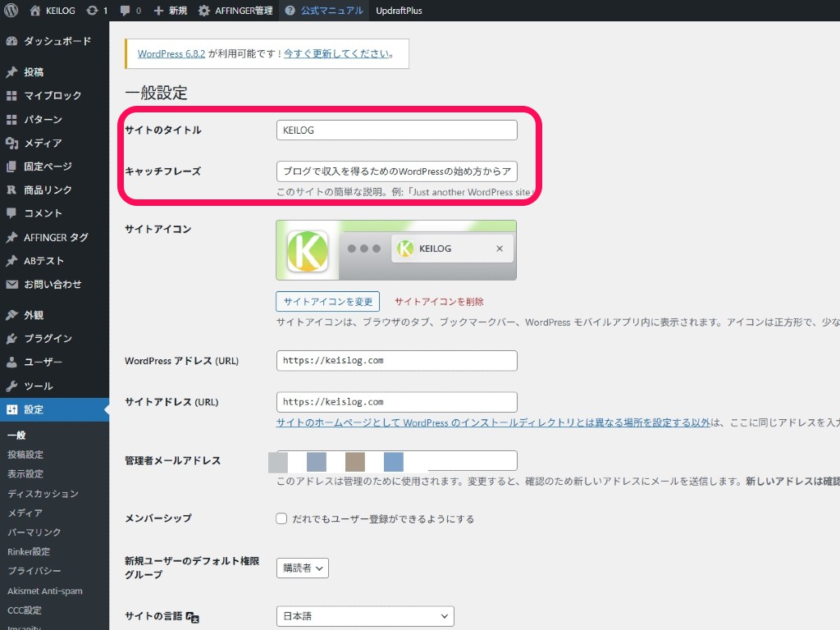Click the plus icon for 新規
The width and height of the screenshot is (840, 630).
pos(158,10)
